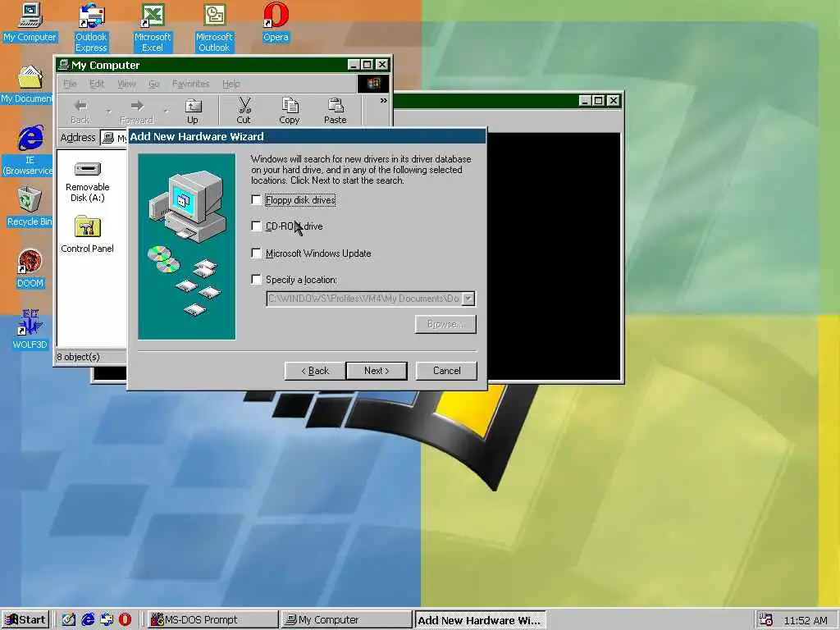This screenshot has height=630, width=840.
Task: Launch Opera from quick launch bar
Action: coord(126,620)
